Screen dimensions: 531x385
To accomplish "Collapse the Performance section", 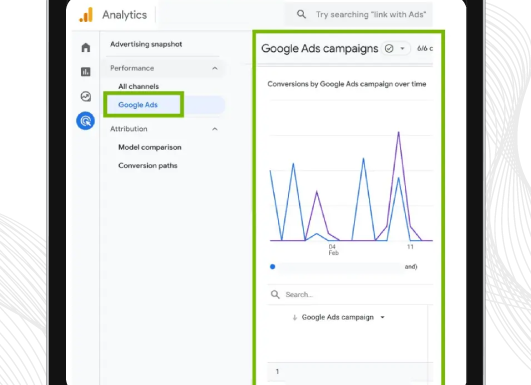I will coord(215,68).
